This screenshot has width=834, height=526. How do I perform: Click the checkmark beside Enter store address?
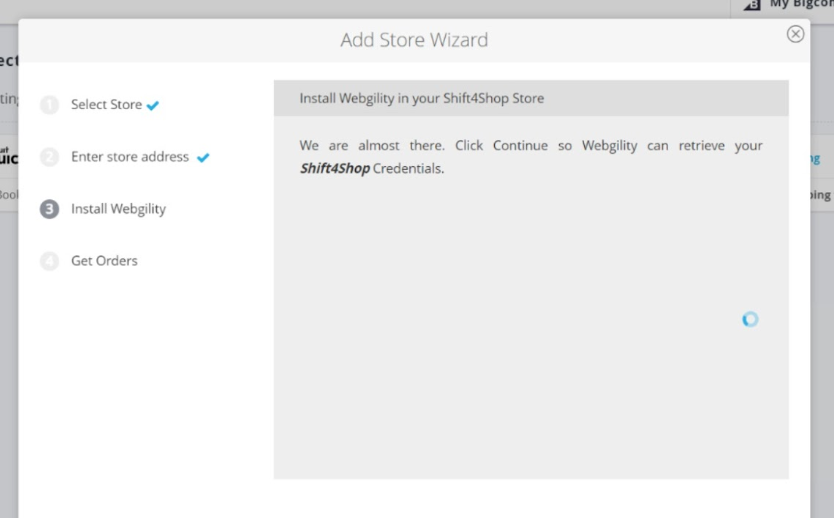coord(203,157)
